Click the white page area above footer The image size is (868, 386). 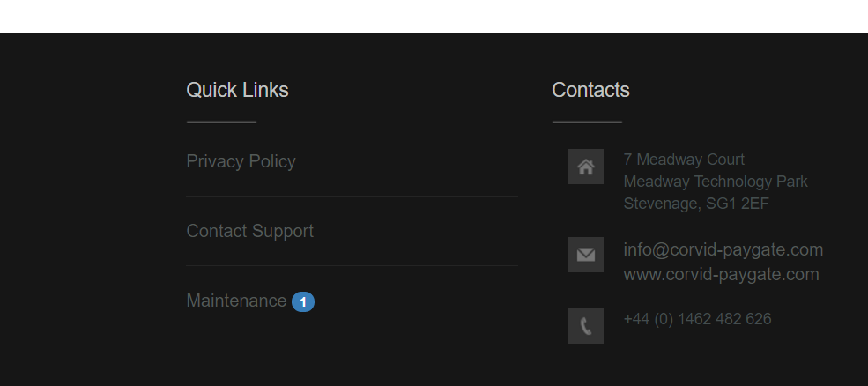coord(434,16)
